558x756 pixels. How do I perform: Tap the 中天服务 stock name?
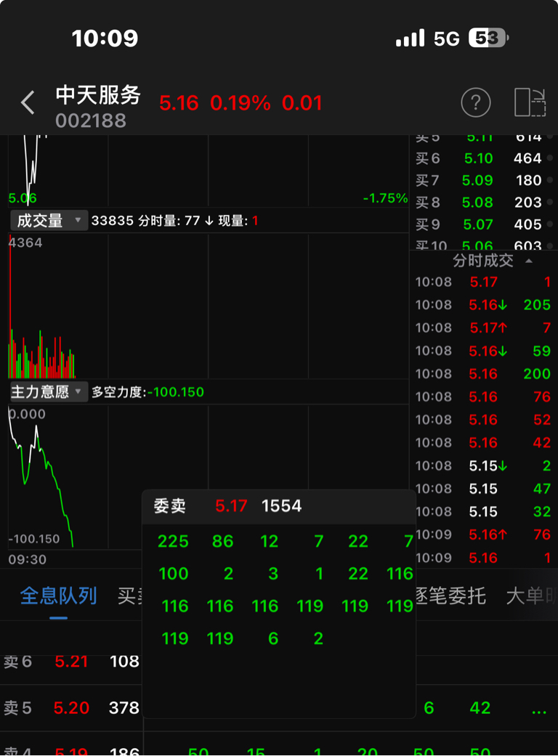coord(98,94)
